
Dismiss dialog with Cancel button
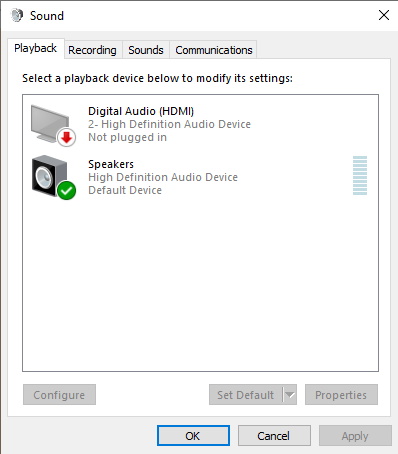pyautogui.click(x=274, y=436)
